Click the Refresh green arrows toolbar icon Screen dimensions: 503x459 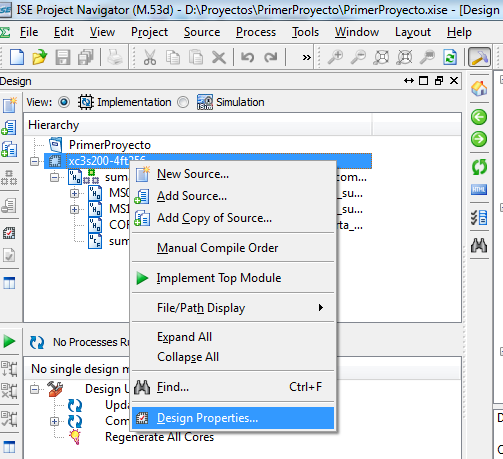click(450, 57)
